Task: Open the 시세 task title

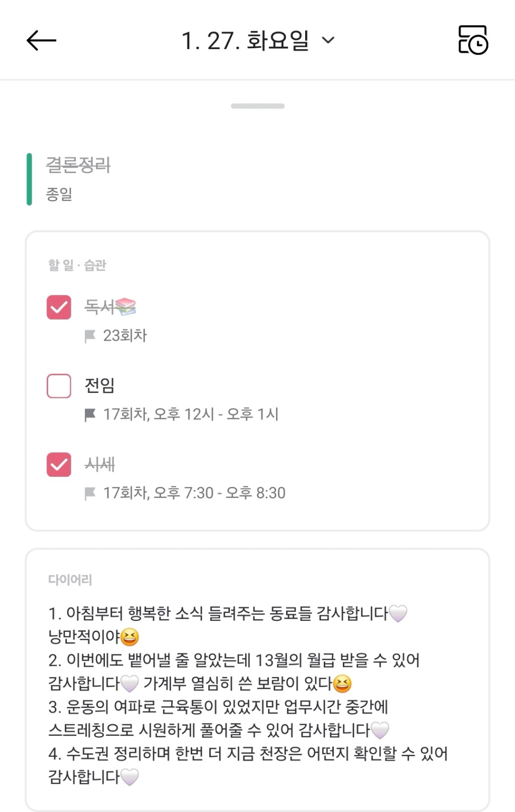Action: tap(100, 464)
